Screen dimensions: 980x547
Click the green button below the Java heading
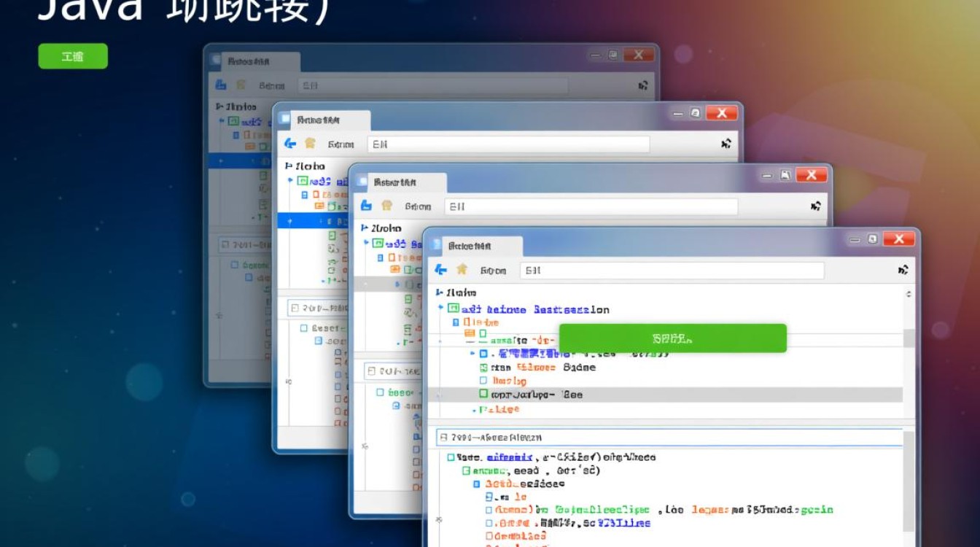pos(73,56)
